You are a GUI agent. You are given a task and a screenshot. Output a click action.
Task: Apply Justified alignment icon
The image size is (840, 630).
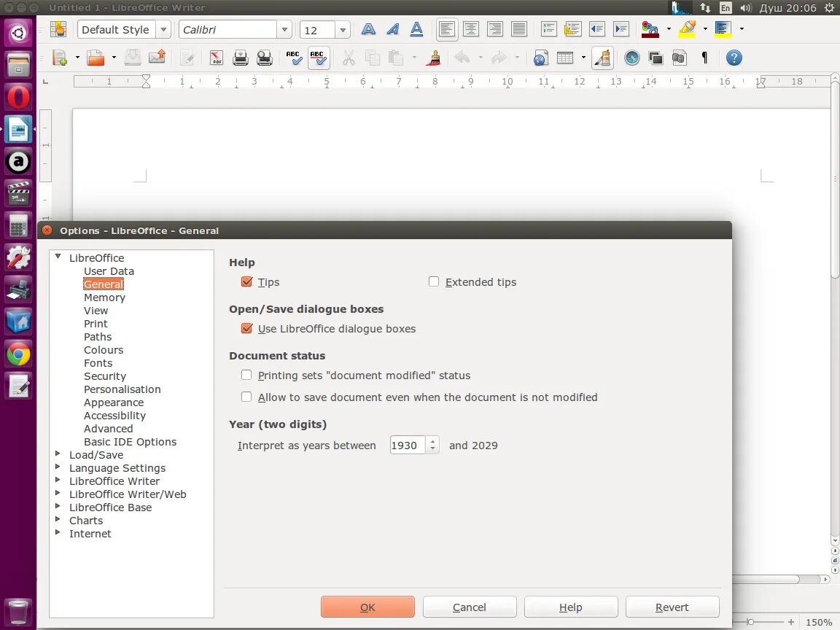coord(519,29)
